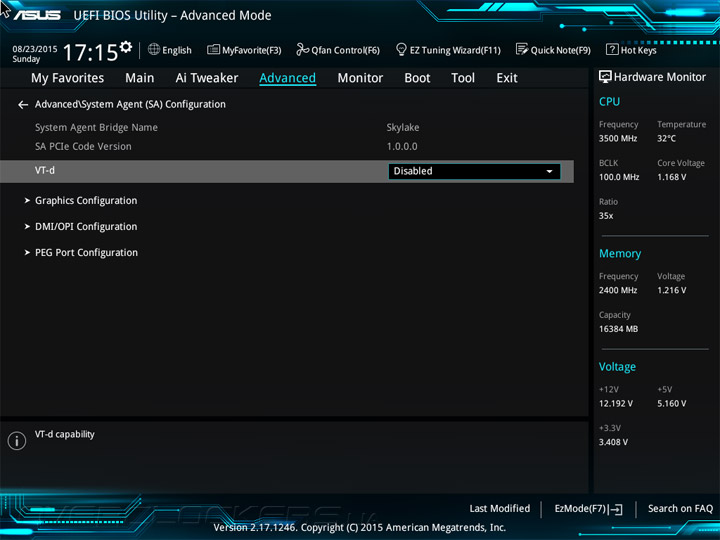Screen dimensions: 720x540
Task: Click the VT-d setting label
Action: tap(45, 170)
